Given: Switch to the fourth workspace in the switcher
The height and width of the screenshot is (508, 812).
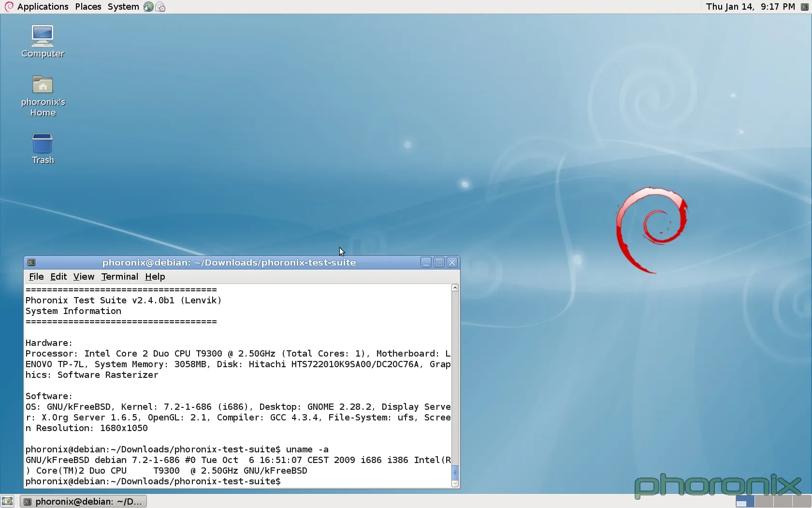Looking at the screenshot, I should tap(801, 501).
